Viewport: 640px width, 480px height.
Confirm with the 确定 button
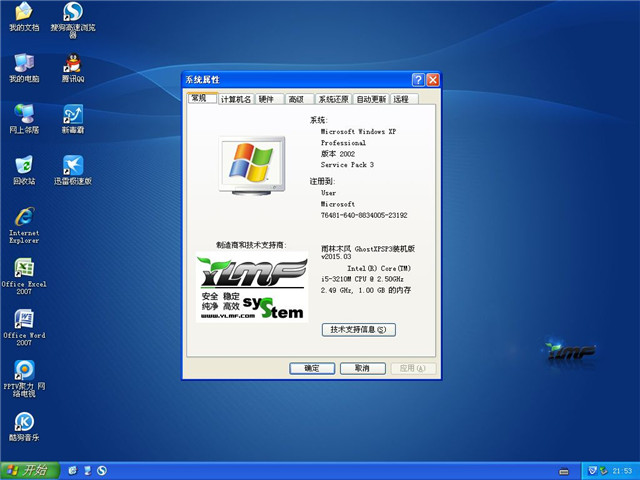[x=312, y=368]
